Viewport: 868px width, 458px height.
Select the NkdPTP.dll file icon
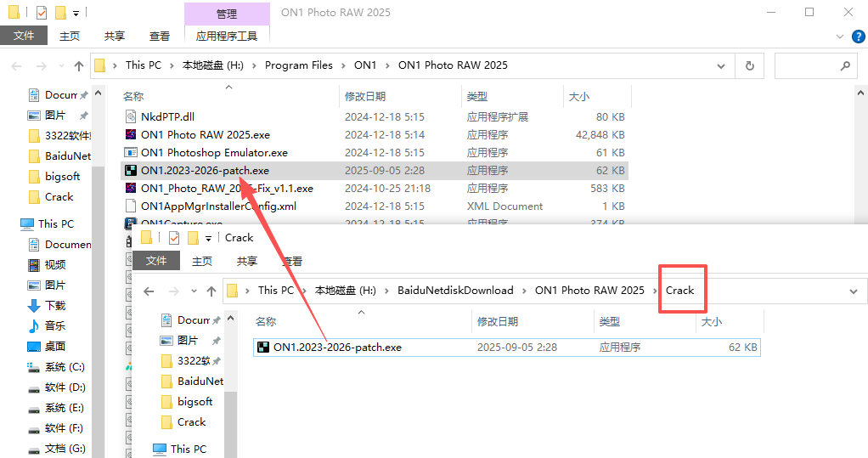point(131,117)
